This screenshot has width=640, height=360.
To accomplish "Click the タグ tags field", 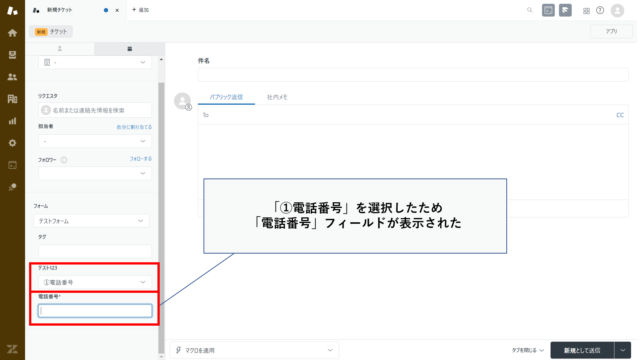I will (95, 251).
